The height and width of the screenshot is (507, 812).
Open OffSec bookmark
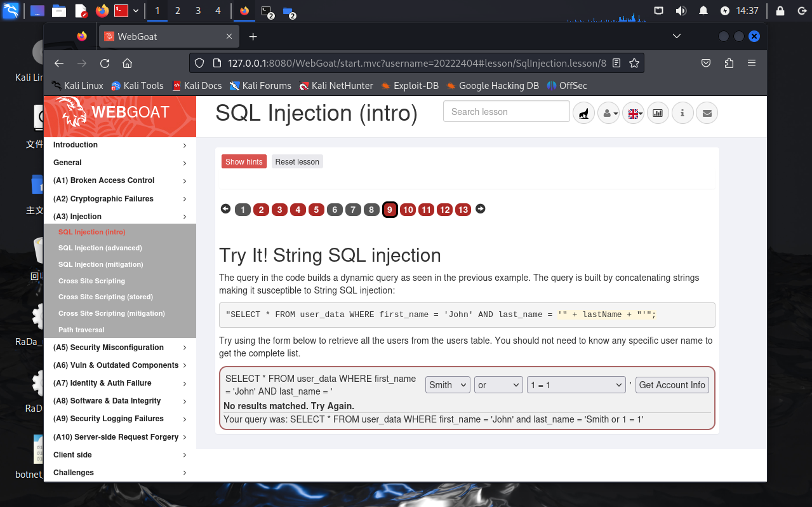(x=566, y=86)
